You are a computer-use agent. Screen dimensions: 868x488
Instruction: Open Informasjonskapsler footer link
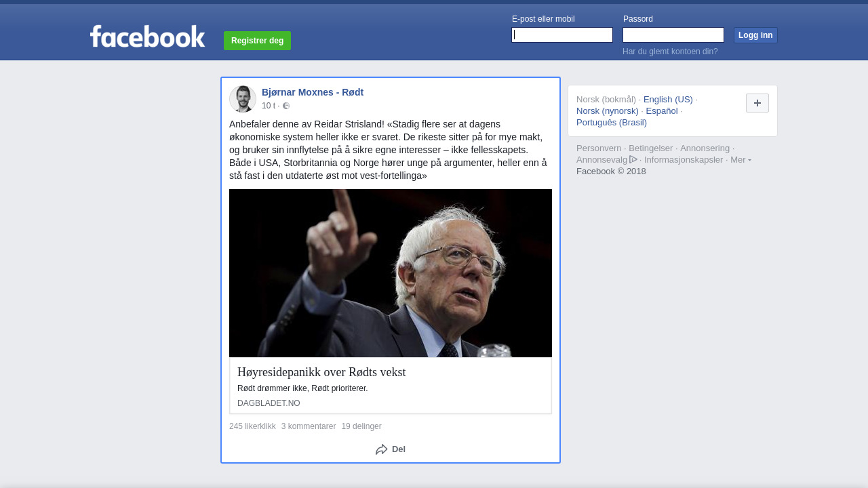coord(684,160)
